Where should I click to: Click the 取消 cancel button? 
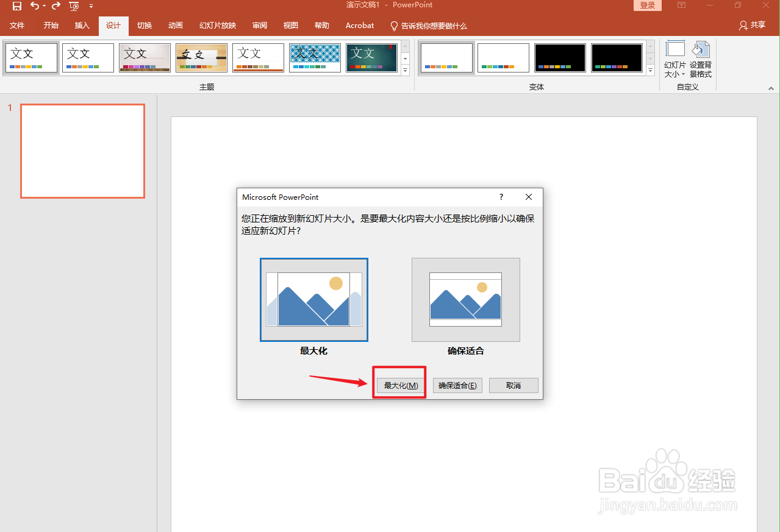pyautogui.click(x=513, y=386)
